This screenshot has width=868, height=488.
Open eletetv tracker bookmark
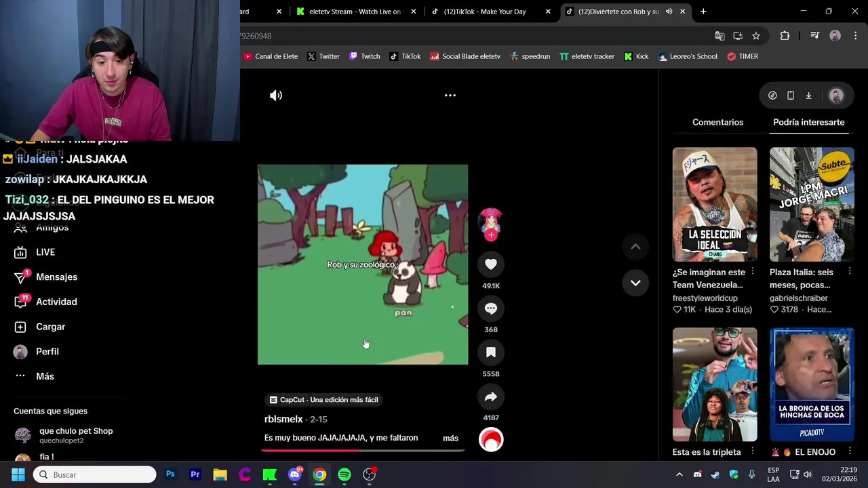(x=587, y=56)
